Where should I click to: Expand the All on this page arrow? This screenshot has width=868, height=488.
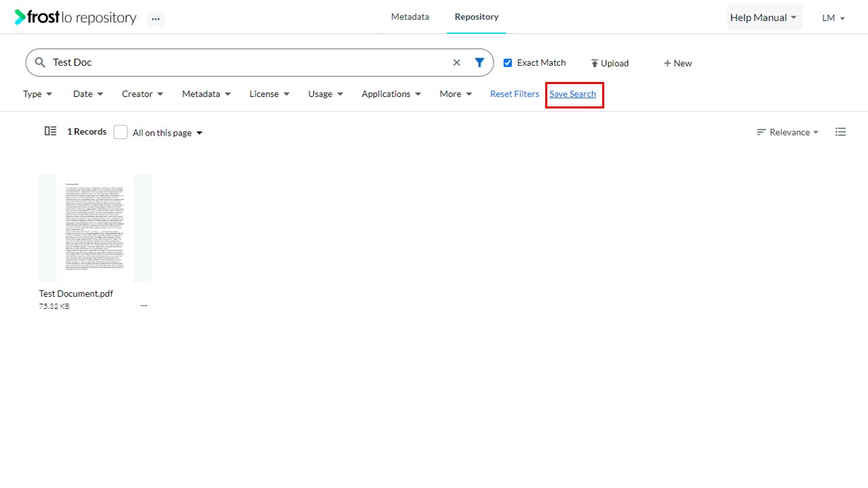click(x=199, y=133)
